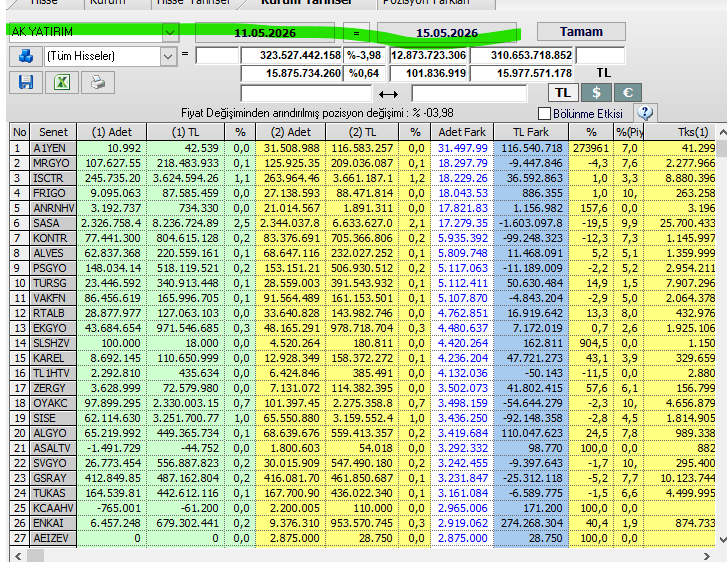Image resolution: width=727 pixels, height=562 pixels.
Task: Switch to the Hisse tab
Action: (x=44, y=2)
